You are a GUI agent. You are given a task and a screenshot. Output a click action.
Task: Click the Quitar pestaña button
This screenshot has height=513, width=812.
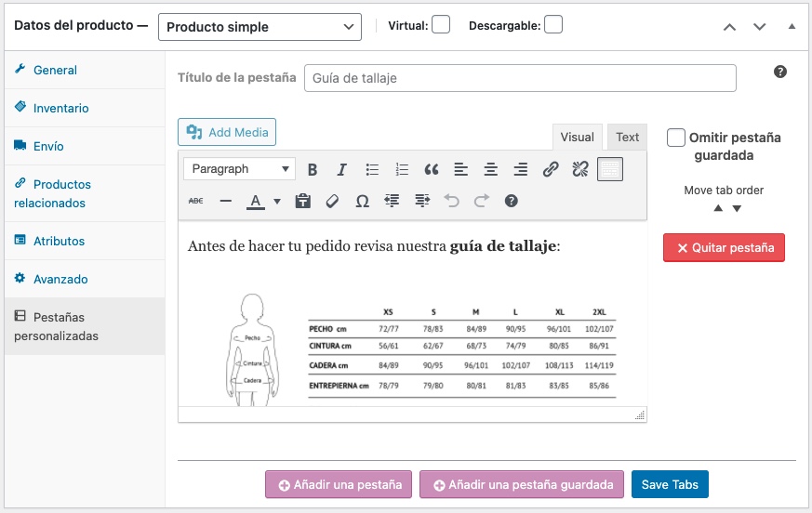coord(724,248)
